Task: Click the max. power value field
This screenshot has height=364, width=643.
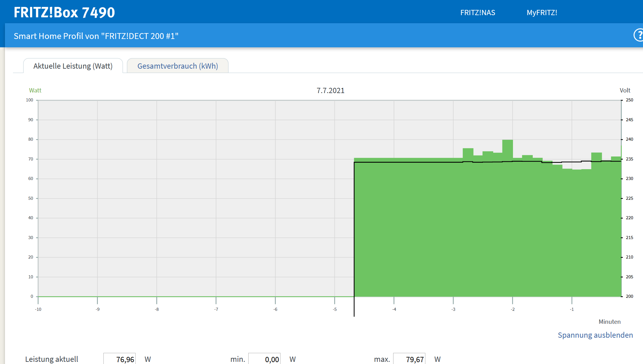Action: pos(409,359)
